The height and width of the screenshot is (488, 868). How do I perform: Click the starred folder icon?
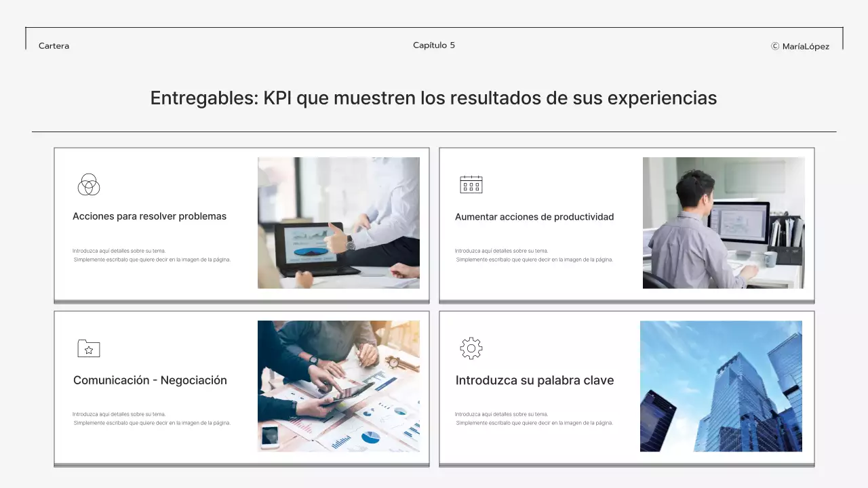point(89,348)
